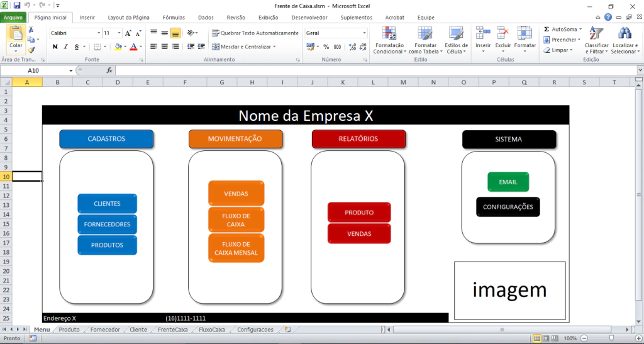Click into the formula bar field
The width and height of the screenshot is (644, 344).
377,70
